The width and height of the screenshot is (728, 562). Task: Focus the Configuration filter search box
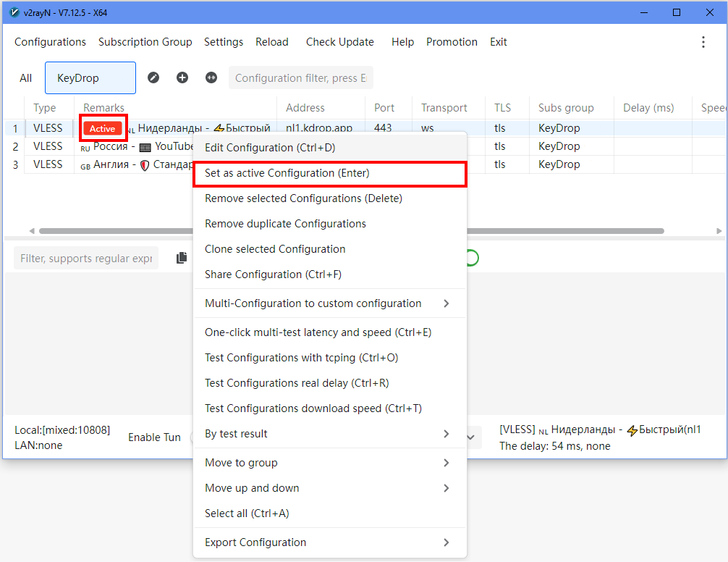pyautogui.click(x=300, y=78)
